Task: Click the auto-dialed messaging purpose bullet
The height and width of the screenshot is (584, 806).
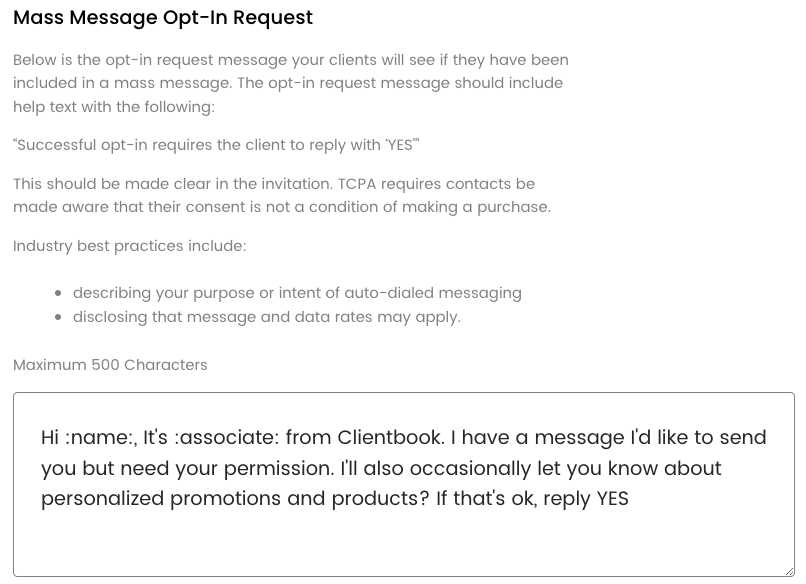Action: coord(297,293)
